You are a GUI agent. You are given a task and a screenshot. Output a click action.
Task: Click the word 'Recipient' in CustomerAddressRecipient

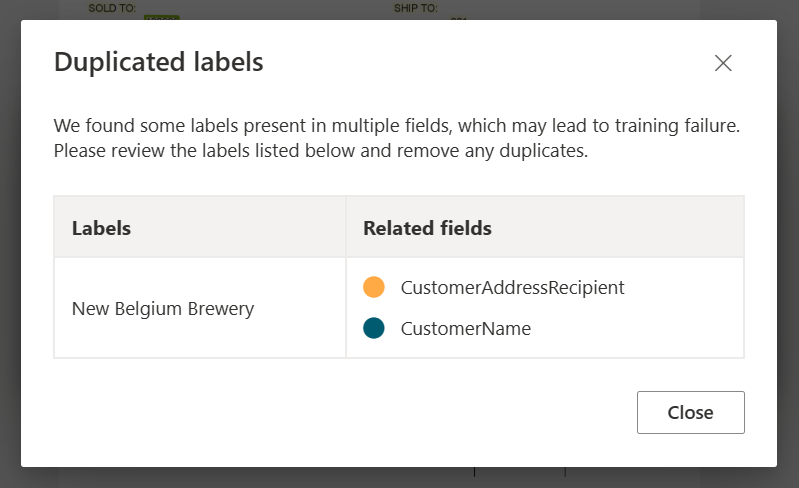point(585,287)
